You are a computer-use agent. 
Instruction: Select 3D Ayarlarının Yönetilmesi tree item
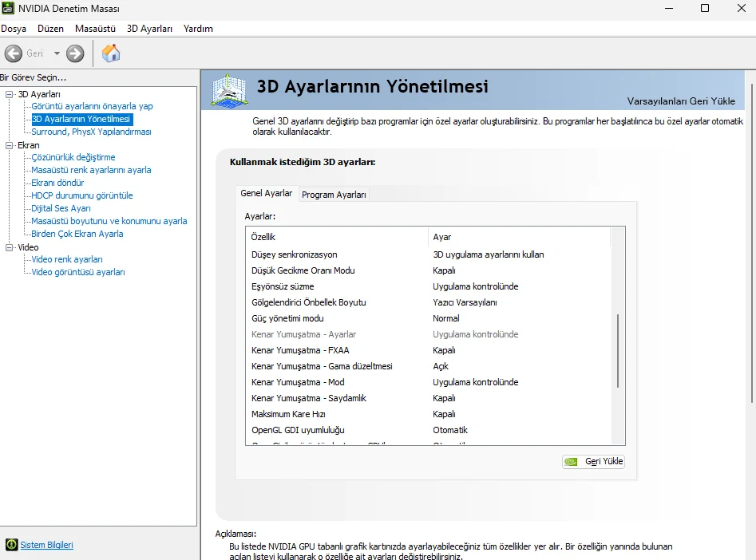tap(81, 119)
